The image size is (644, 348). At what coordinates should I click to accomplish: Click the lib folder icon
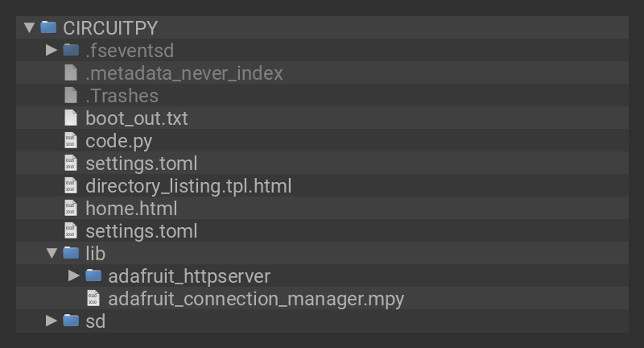(71, 253)
